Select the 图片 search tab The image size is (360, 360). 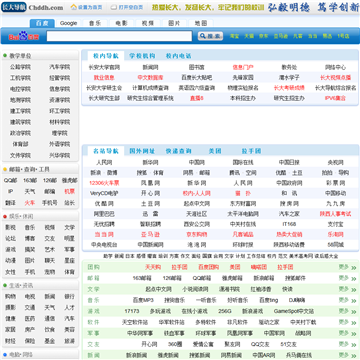174,23
